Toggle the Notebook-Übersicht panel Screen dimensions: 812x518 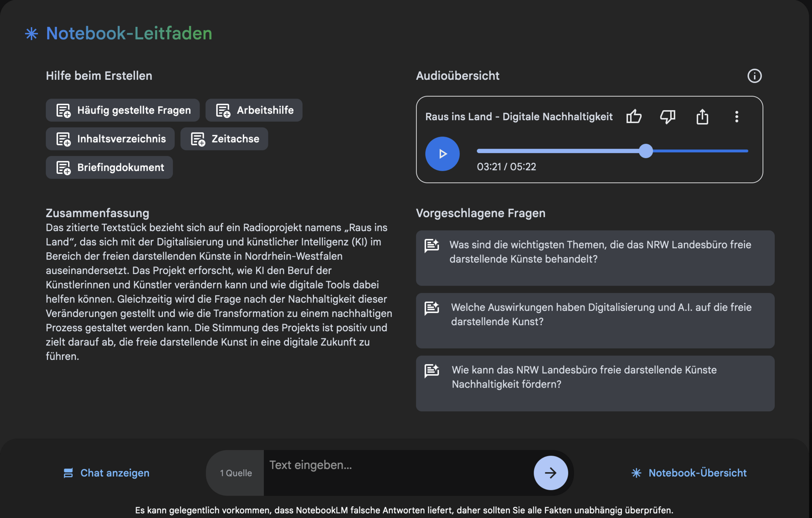689,473
